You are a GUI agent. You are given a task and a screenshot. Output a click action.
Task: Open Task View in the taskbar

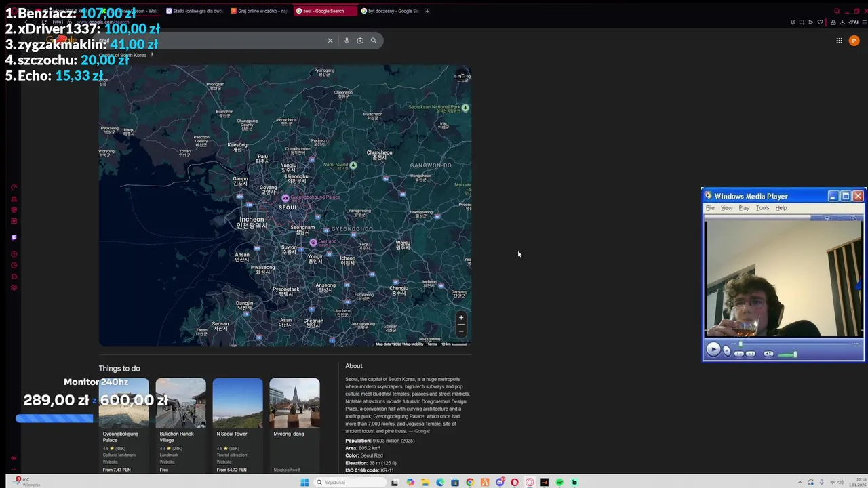tap(395, 483)
